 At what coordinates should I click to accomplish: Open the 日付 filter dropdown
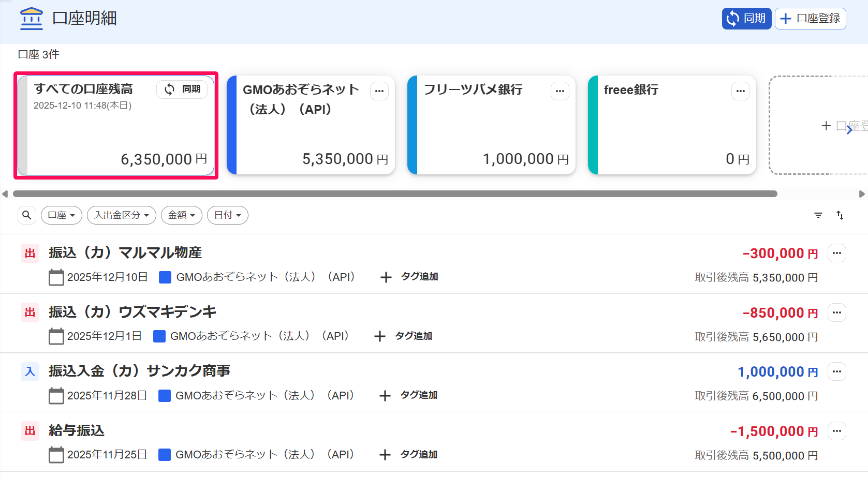[228, 215]
